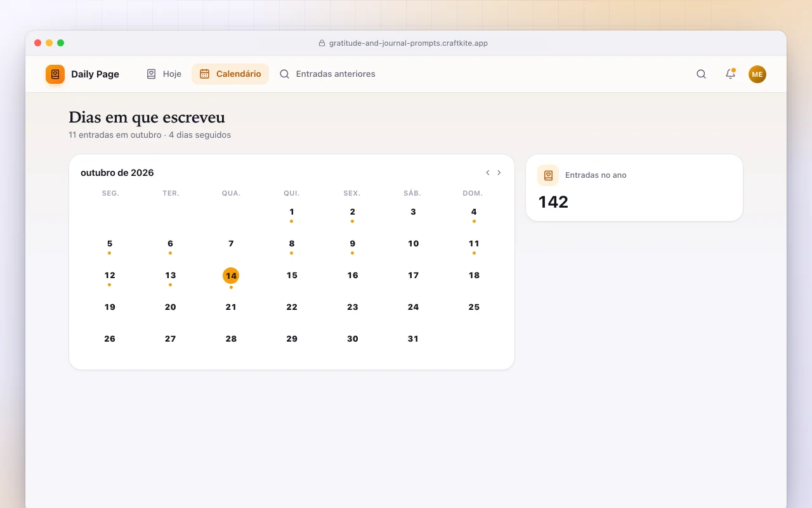The width and height of the screenshot is (812, 508).
Task: Go to next month with right chevron
Action: coord(499,173)
